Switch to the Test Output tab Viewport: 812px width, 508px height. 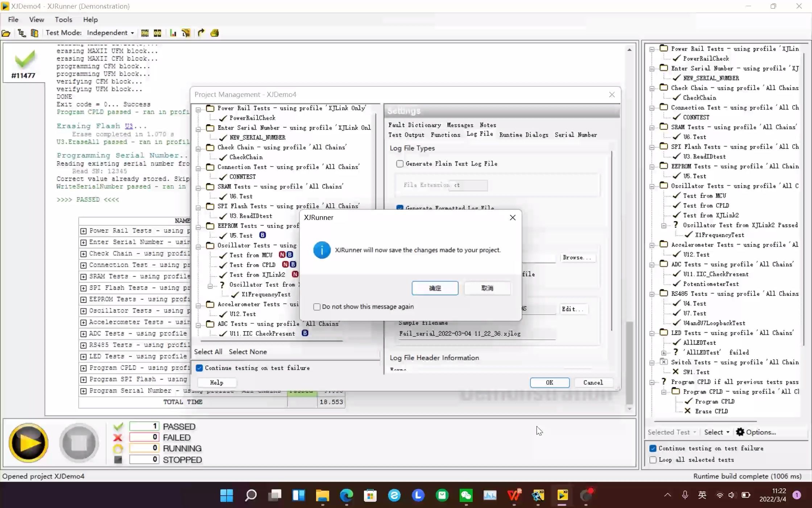click(x=406, y=135)
